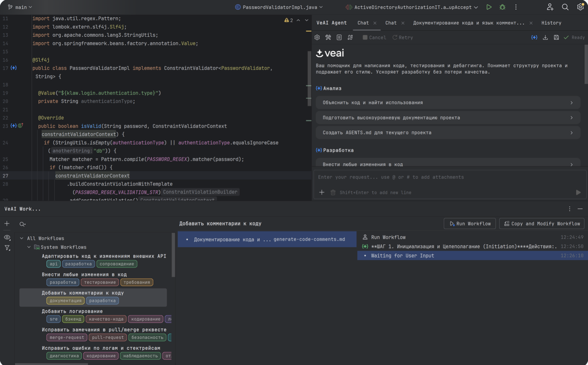Viewport: 588px width, 365px height.
Task: Click the blue VeAI braces icon next to download
Action: 534,37
